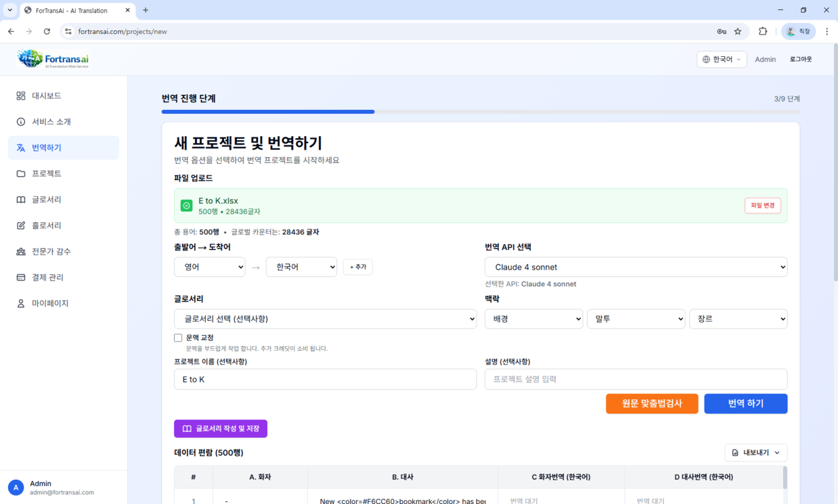The image size is (838, 504).
Task: Click the blue 번역 하기 button
Action: click(x=745, y=404)
